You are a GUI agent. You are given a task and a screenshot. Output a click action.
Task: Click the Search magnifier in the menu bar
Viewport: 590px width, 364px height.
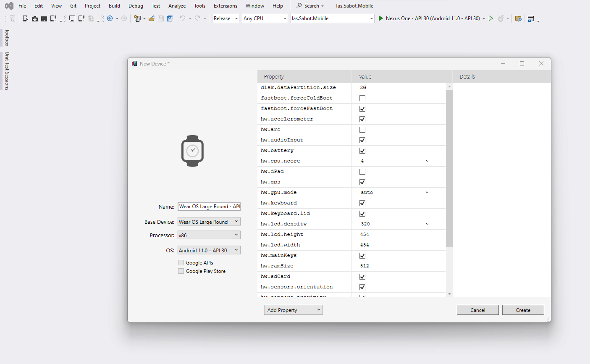click(x=299, y=6)
